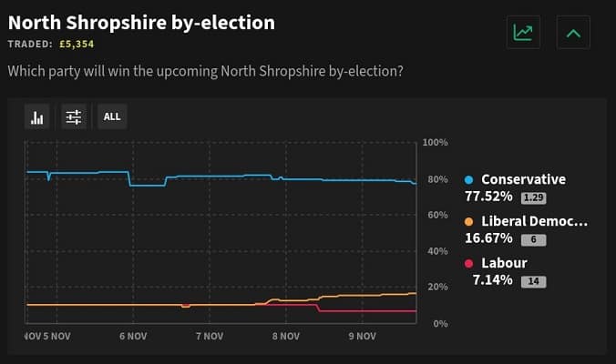Toggle Labour series via red dot

coord(468,264)
